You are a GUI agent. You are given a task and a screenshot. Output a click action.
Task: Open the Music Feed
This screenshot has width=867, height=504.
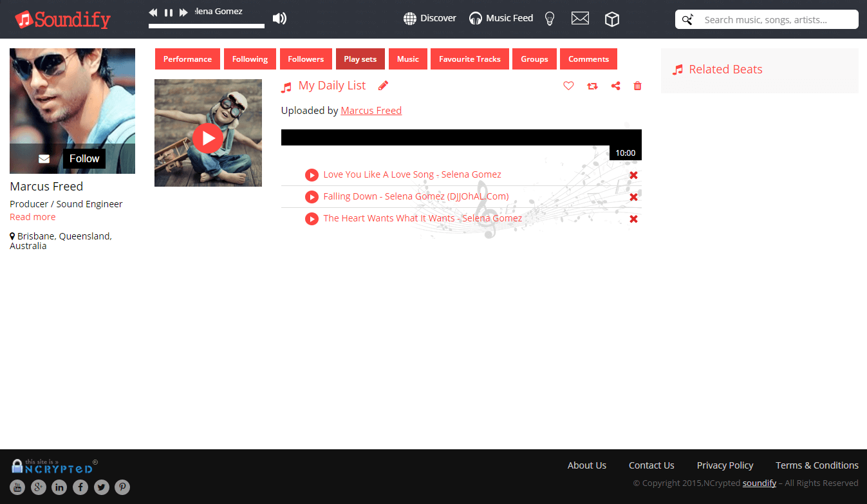point(501,18)
